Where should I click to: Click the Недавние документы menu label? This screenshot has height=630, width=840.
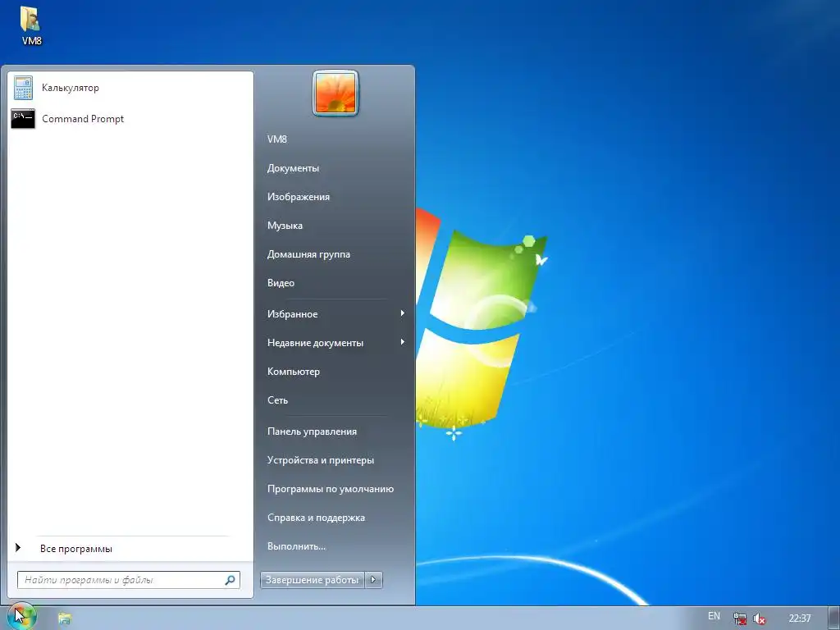[315, 343]
